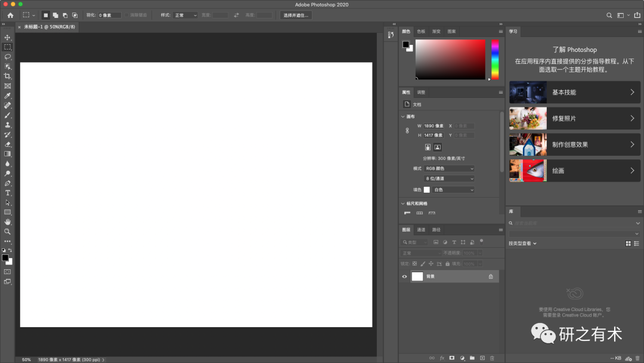Switch to the 色板 tab

click(421, 32)
